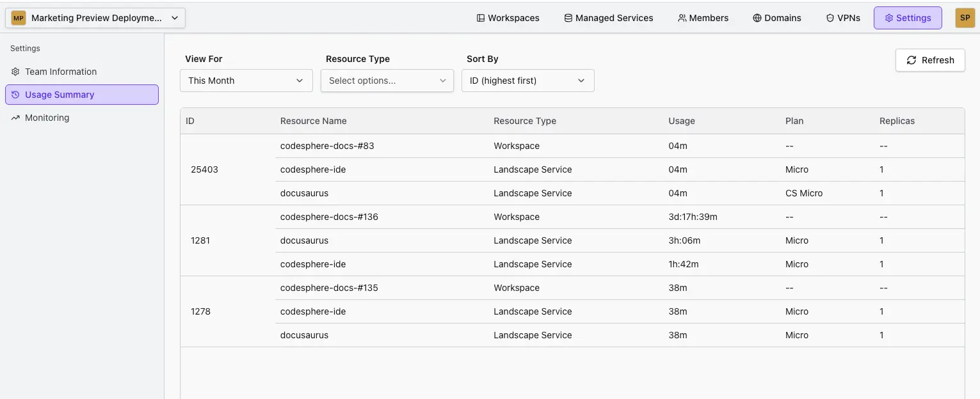Open the Sort By dropdown

tap(527, 81)
